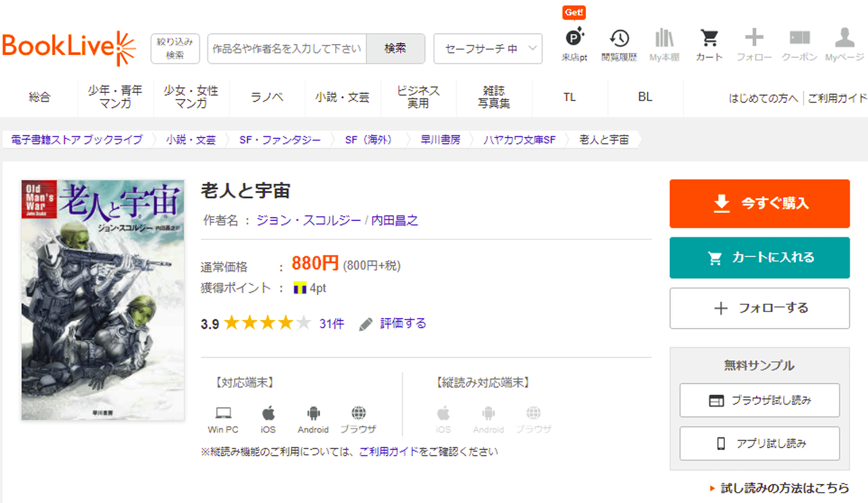Open the My本棚 bookshelf icon
The image size is (868, 503).
664,39
